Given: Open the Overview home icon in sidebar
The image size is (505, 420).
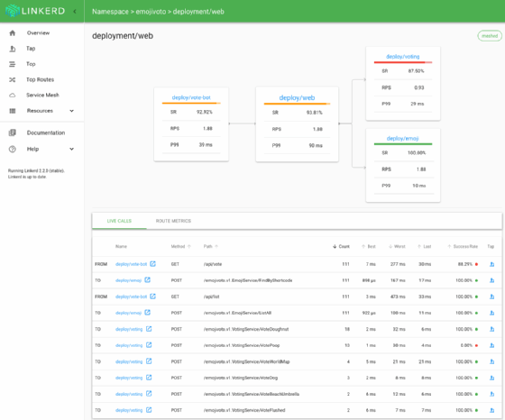Looking at the screenshot, I should (13, 32).
